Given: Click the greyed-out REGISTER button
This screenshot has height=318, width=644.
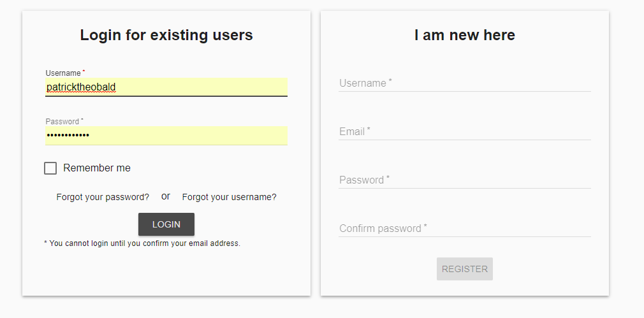Looking at the screenshot, I should click(465, 269).
